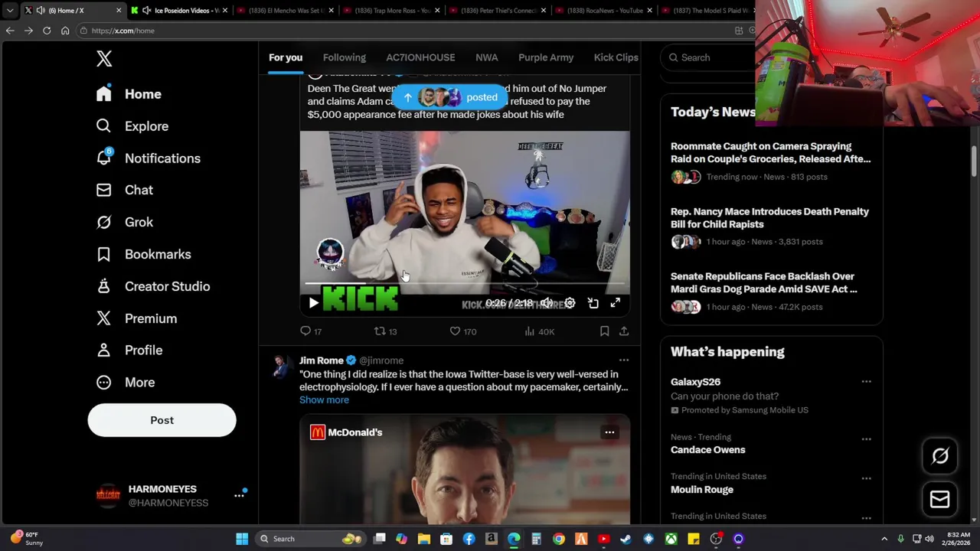
Task: Open options for Moulin Rouge trend
Action: point(866,478)
